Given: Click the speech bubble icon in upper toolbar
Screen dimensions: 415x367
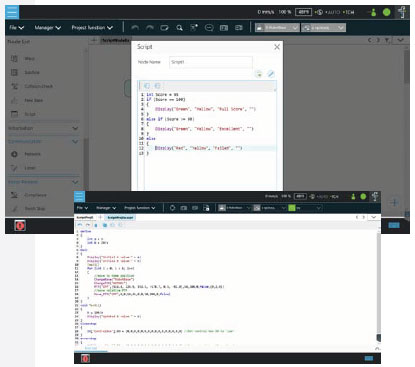Looking at the screenshot, I should point(209,28).
